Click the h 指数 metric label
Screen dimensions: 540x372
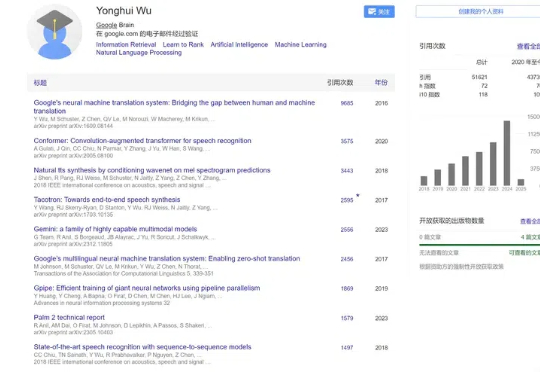pos(427,86)
